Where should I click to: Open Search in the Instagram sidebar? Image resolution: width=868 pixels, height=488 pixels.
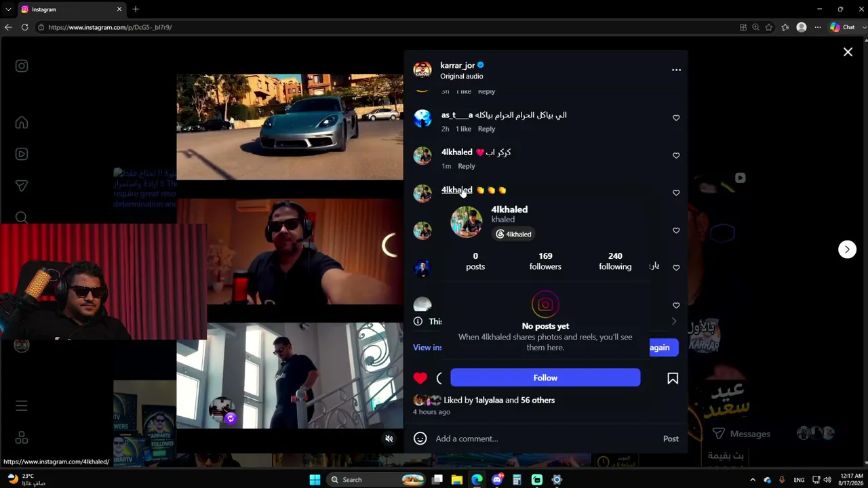pos(22,218)
